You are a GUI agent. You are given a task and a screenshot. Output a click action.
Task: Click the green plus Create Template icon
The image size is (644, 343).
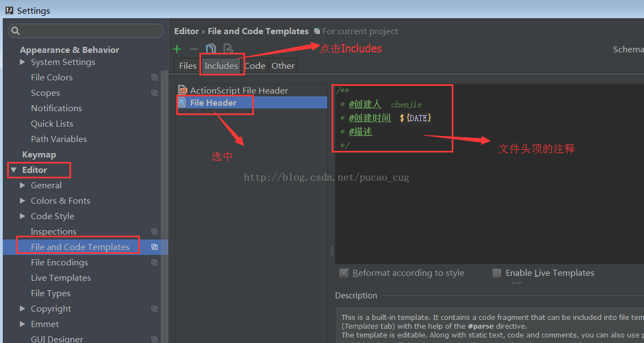177,49
